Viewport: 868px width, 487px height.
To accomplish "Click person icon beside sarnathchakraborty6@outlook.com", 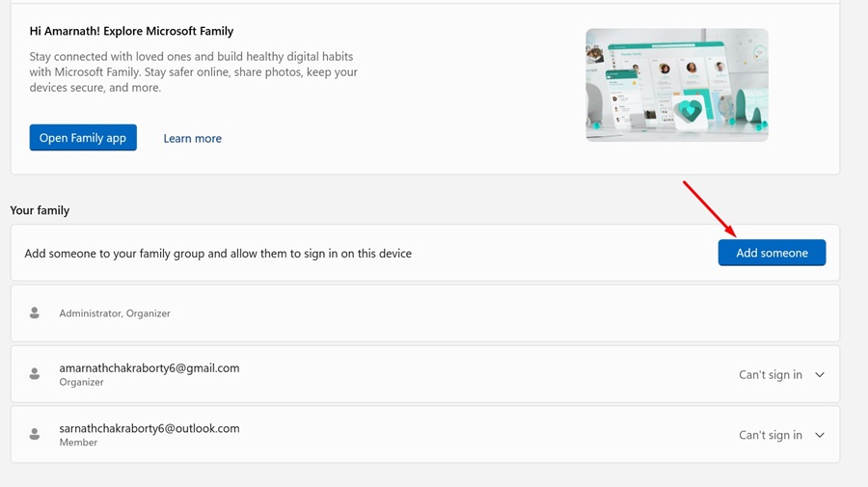I will tap(35, 435).
